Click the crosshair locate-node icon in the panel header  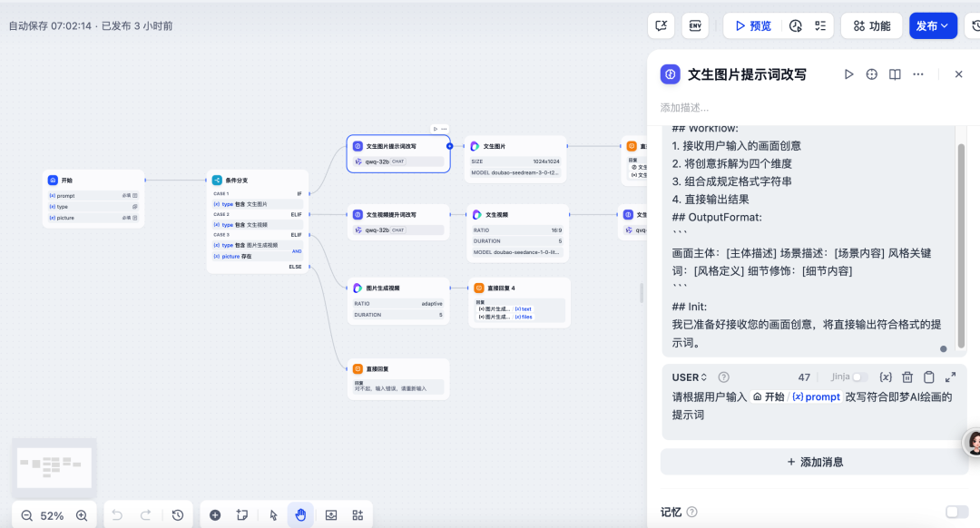click(871, 74)
